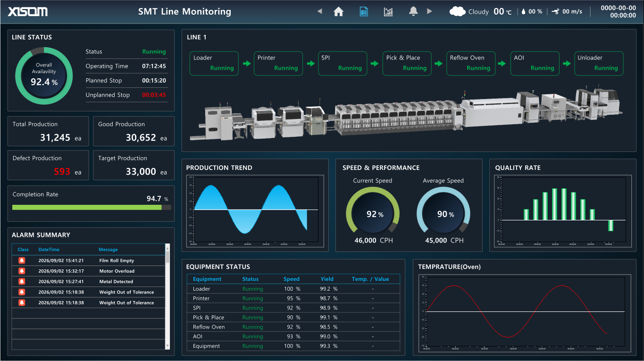Image resolution: width=644 pixels, height=361 pixels.
Task: Click the Defect Production value 593
Action: coord(62,172)
